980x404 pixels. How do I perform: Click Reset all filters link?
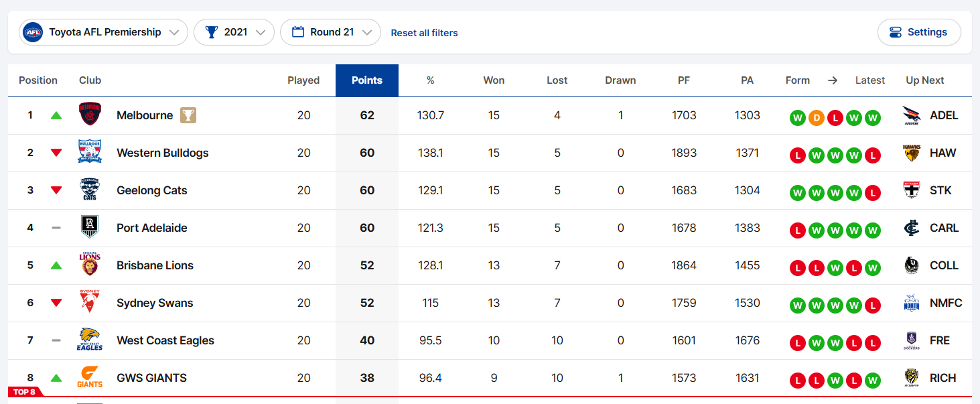click(425, 33)
